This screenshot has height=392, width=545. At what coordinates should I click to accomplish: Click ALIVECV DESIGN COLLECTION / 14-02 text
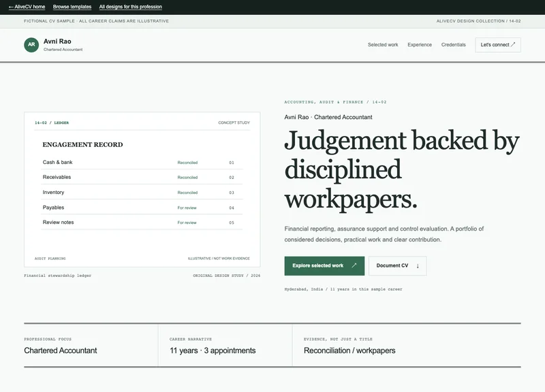(x=479, y=21)
